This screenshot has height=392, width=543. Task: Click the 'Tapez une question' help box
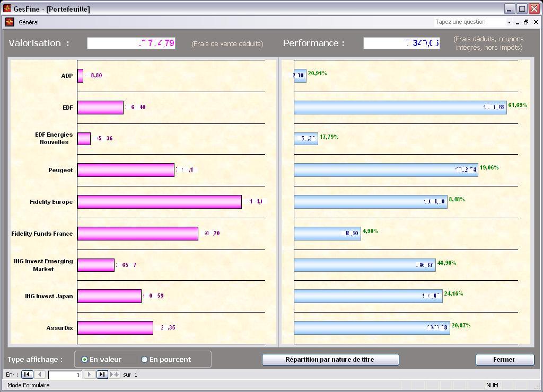[x=470, y=22]
